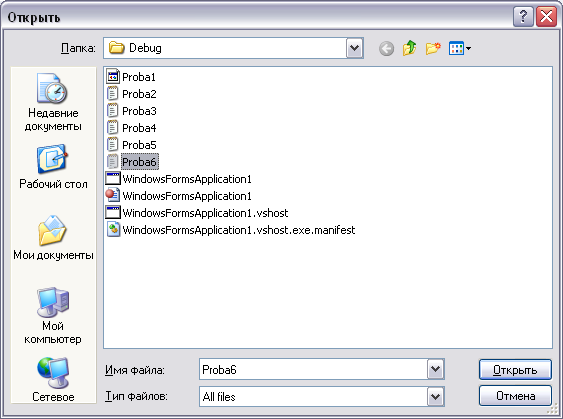
Task: Click the Proba2 text file icon
Action: tap(113, 94)
